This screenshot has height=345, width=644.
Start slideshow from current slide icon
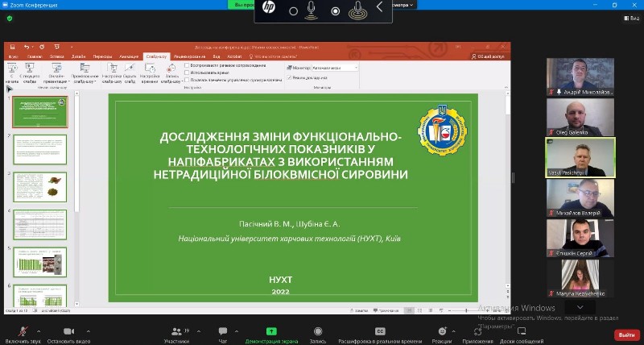tap(30, 69)
